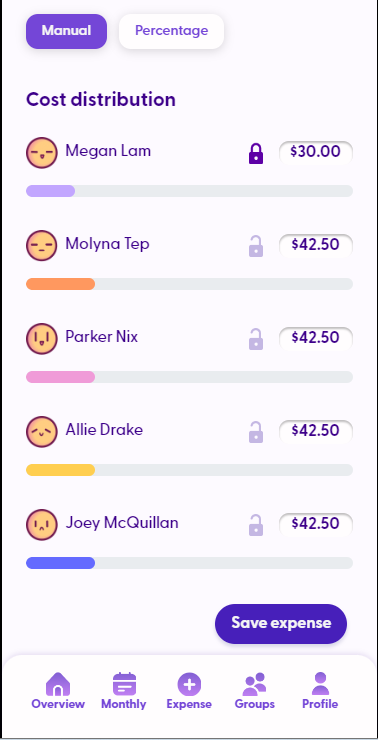
Task: Open the Monthly calendar icon
Action: [x=124, y=684]
